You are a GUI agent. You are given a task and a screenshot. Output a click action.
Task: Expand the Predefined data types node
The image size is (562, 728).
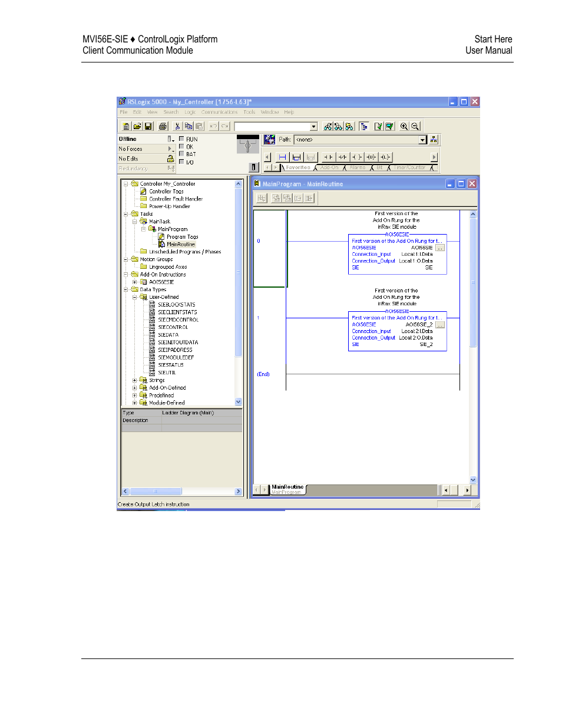pyautogui.click(x=134, y=396)
